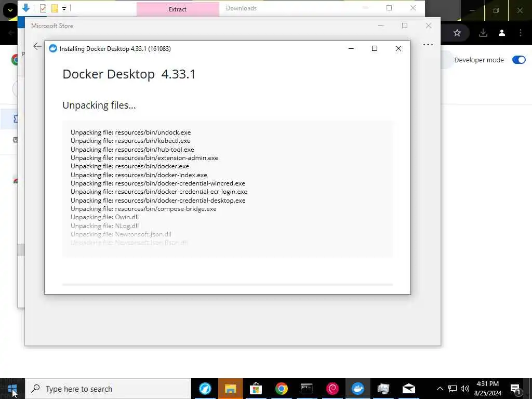Viewport: 532px width, 399px height.
Task: Click the Docker Desktop 4.33.1 heading
Action: (129, 74)
